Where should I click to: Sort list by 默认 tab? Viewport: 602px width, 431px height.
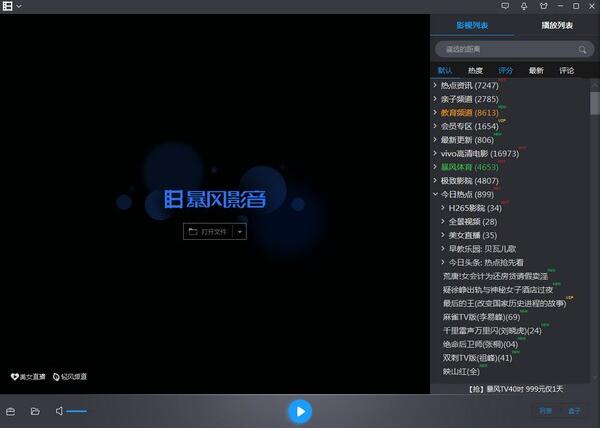[x=445, y=70]
